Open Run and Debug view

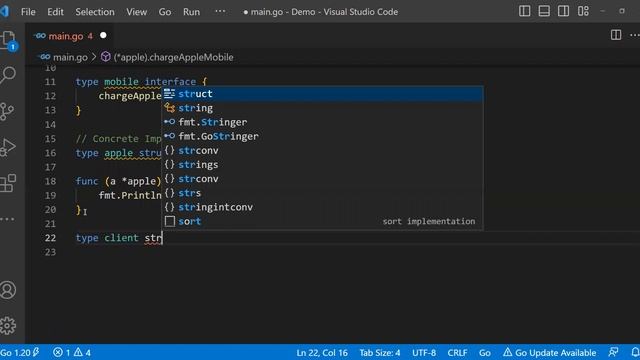pyautogui.click(x=8, y=147)
